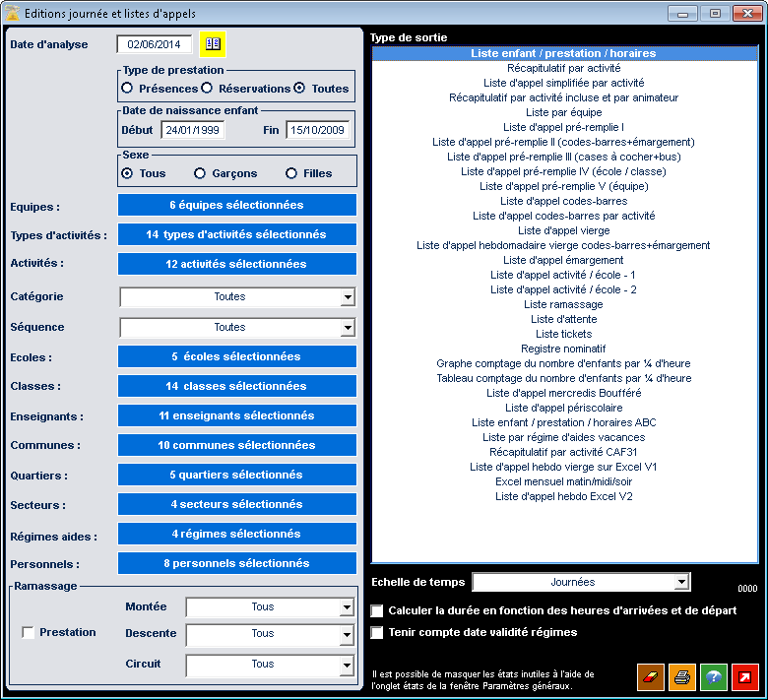
Task: Click the 6 équipes sélectionnées button
Action: tap(236, 205)
